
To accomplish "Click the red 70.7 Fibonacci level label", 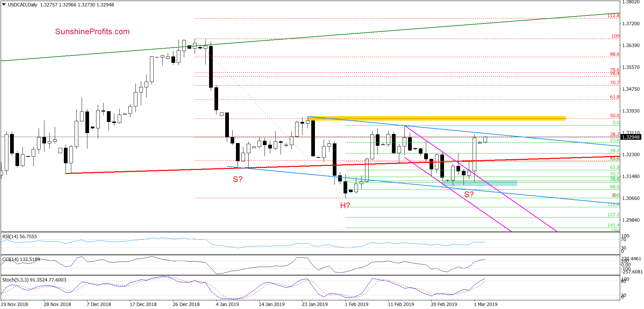I will click(614, 83).
